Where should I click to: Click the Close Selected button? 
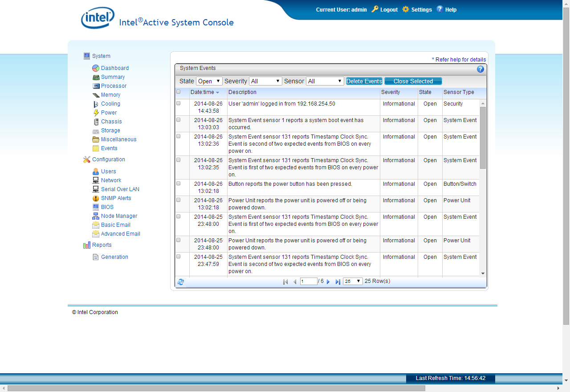(x=413, y=81)
